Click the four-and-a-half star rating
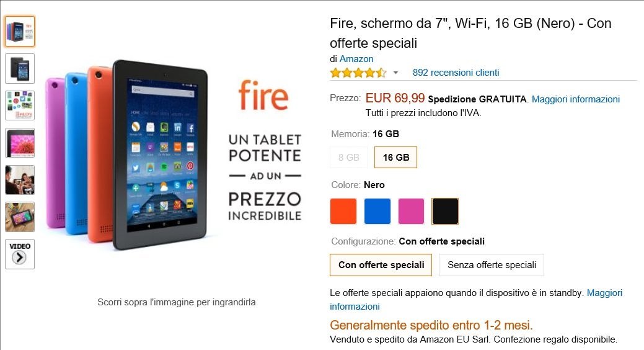The height and width of the screenshot is (350, 644). coord(358,73)
